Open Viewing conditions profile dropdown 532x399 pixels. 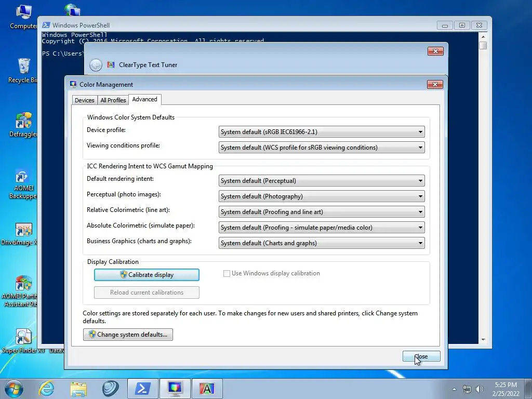click(321, 147)
